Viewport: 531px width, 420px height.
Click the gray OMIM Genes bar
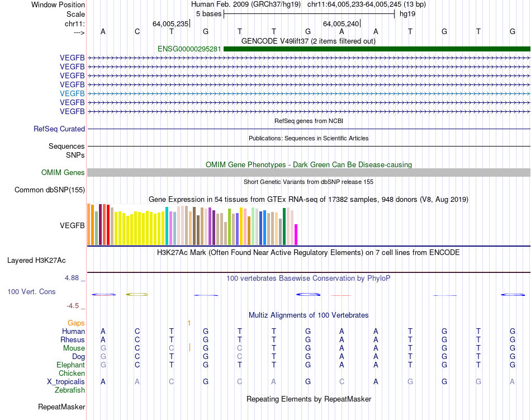click(309, 172)
